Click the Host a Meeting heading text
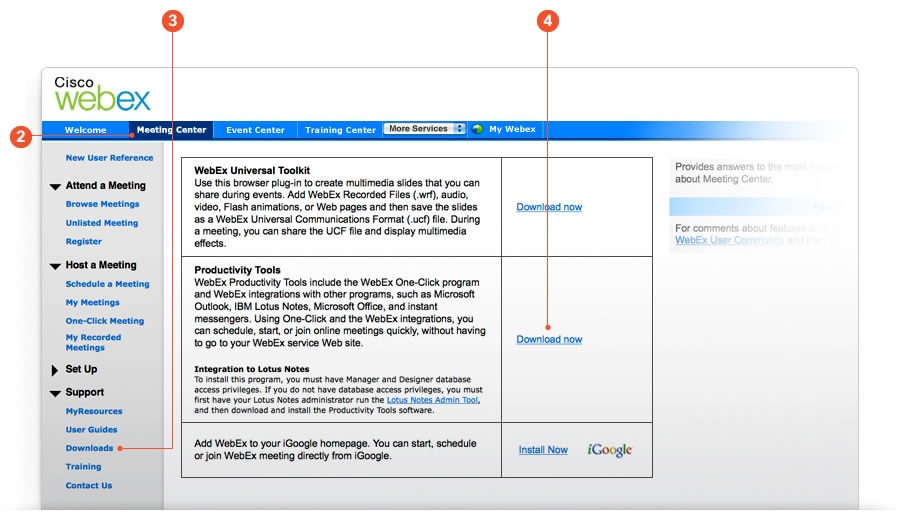This screenshot has height=515, width=903. 101,265
